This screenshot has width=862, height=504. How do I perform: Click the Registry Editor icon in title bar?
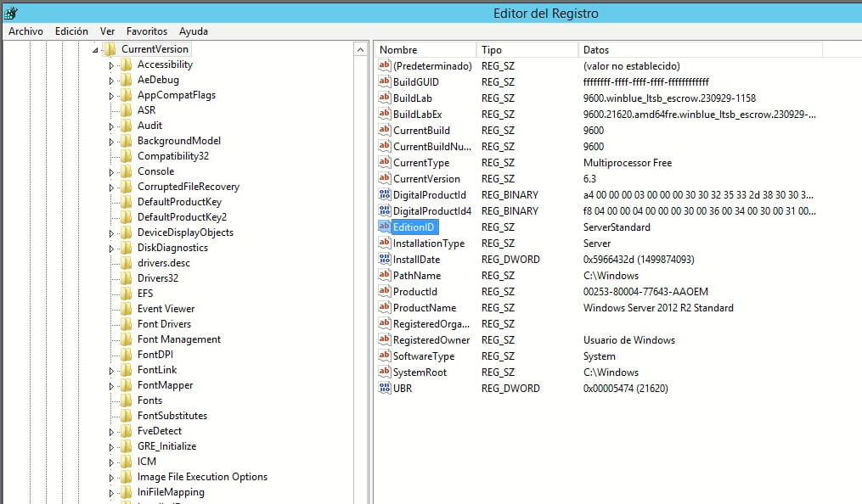click(x=9, y=13)
